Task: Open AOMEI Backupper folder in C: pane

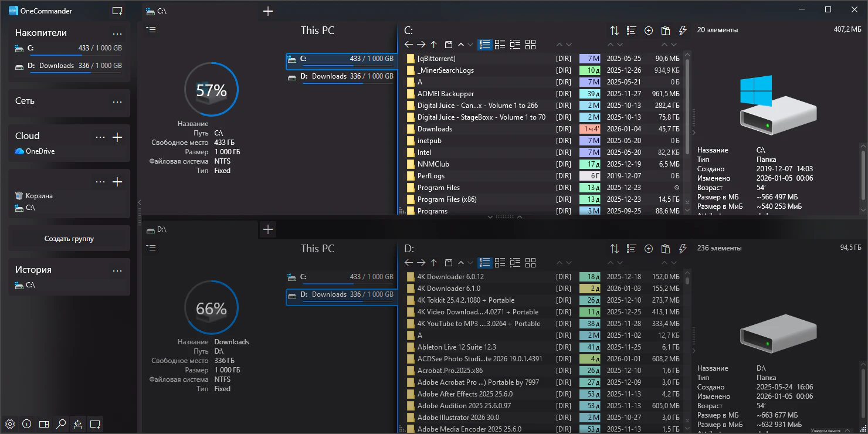Action: pos(446,94)
